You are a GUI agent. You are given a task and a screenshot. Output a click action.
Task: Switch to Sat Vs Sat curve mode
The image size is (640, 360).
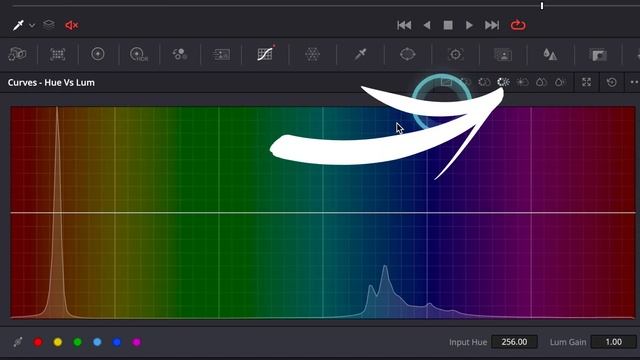(541, 82)
